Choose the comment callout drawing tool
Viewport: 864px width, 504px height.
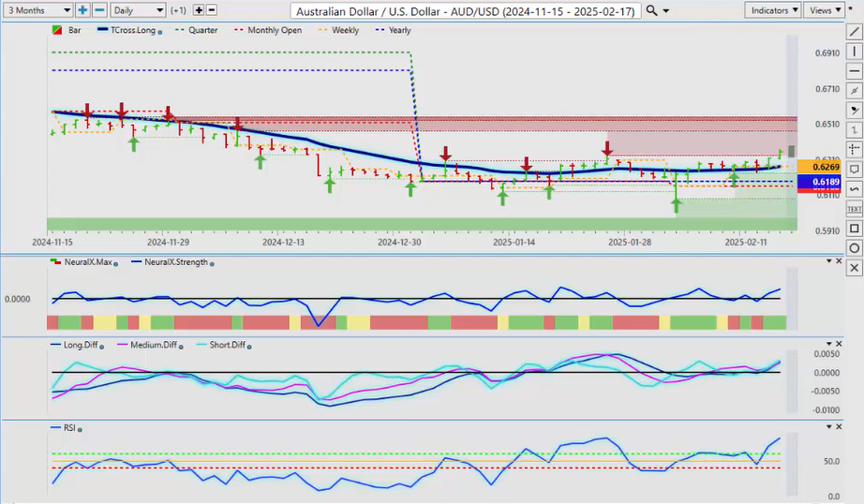854,170
